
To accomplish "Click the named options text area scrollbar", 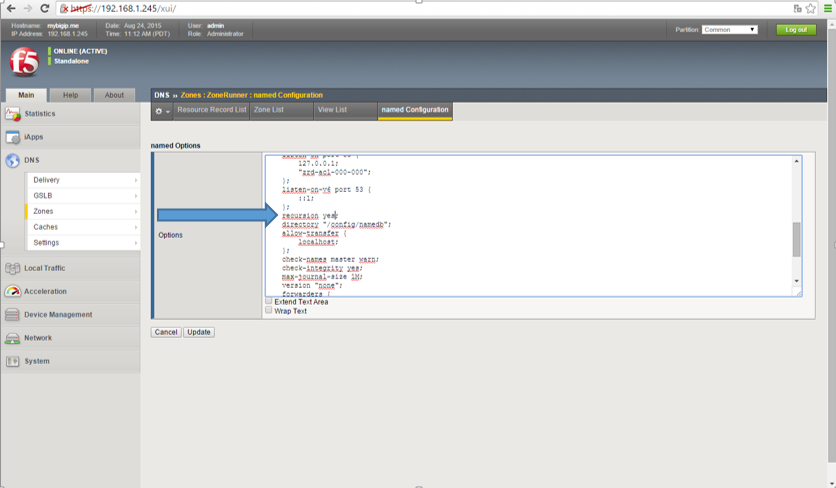I will (797, 239).
